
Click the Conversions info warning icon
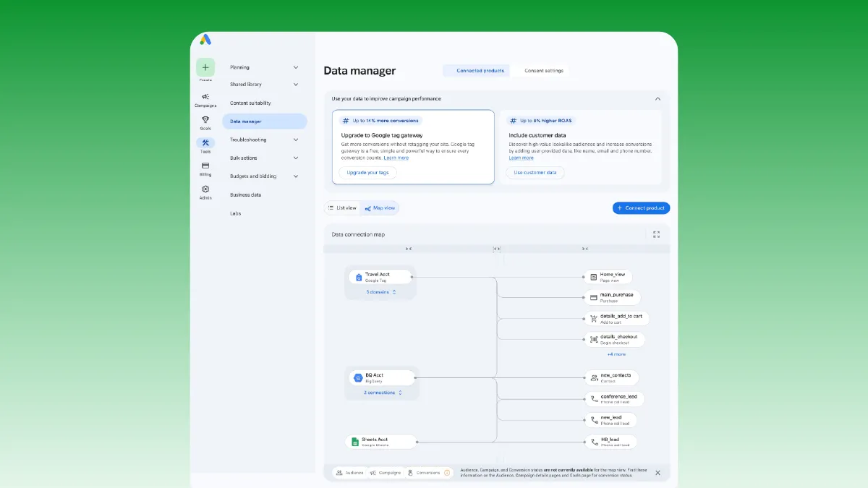click(x=447, y=473)
